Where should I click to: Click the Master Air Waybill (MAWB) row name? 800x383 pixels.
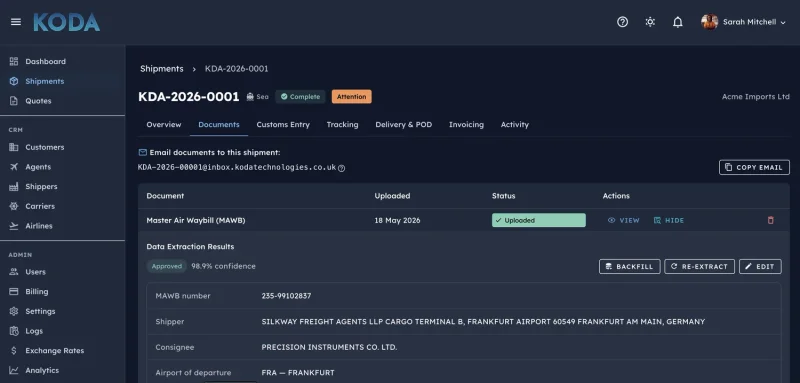pyautogui.click(x=196, y=220)
